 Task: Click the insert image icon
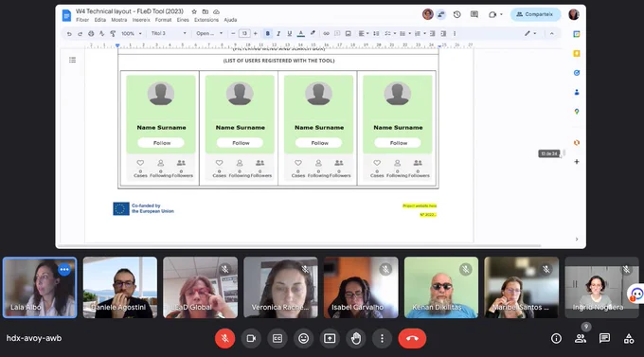pyautogui.click(x=348, y=34)
